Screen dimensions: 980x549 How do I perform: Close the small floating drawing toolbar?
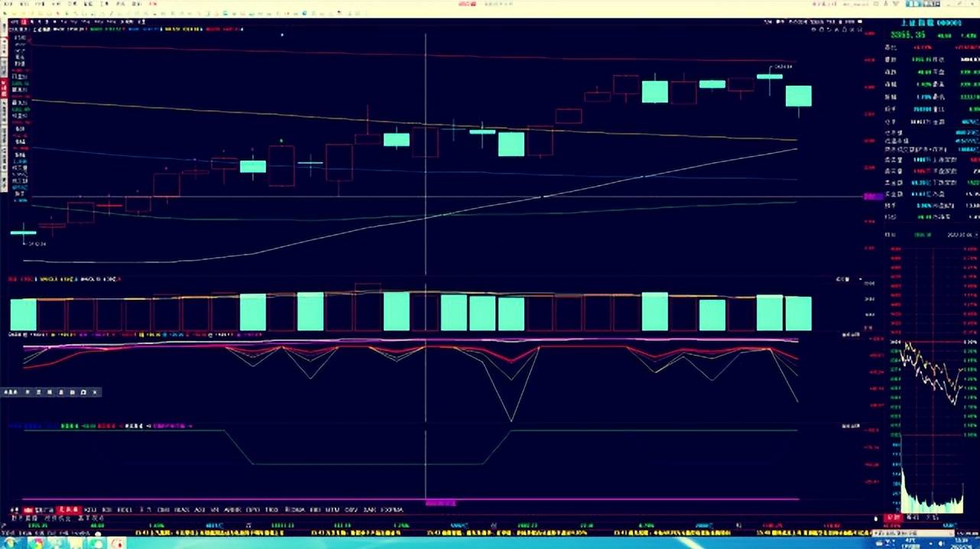click(95, 392)
